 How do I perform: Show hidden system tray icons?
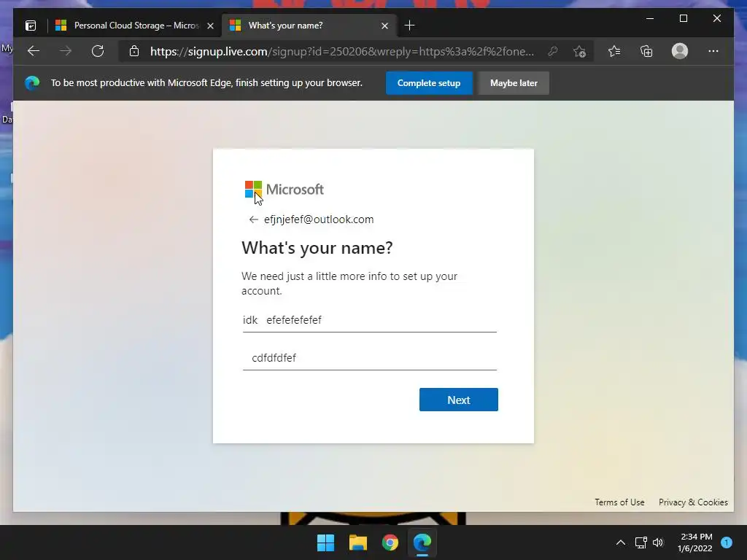point(620,542)
